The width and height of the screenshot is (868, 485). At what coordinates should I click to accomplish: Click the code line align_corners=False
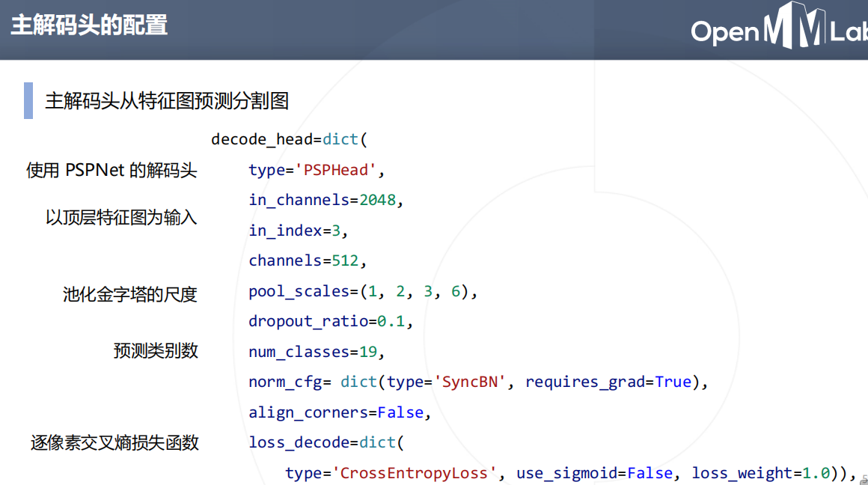[339, 412]
